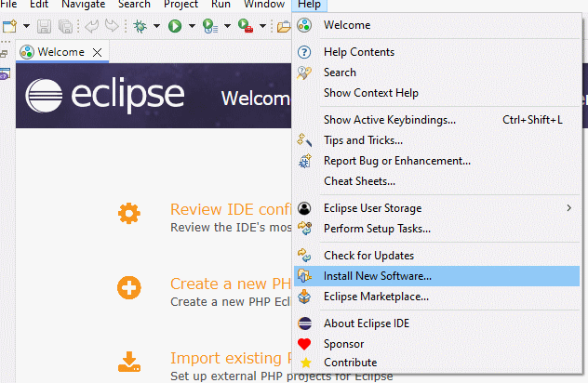This screenshot has width=588, height=383.
Task: Click the Undo arrow icon in toolbar
Action: 91,26
